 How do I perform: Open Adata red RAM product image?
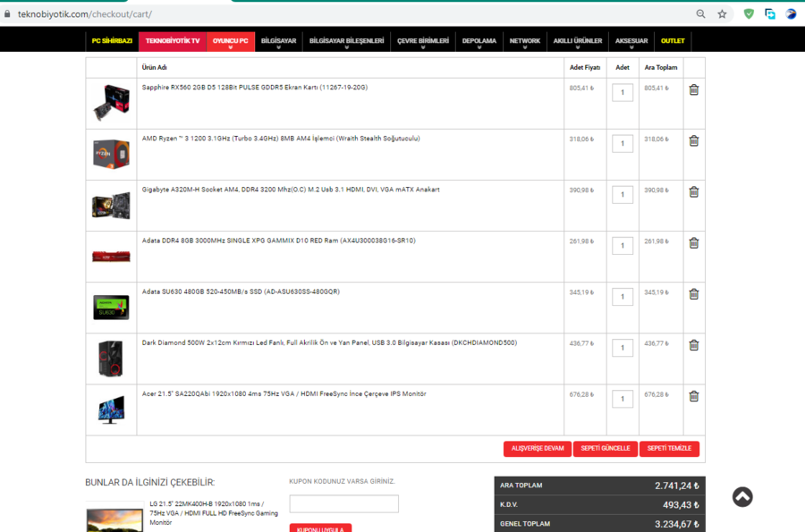[112, 256]
